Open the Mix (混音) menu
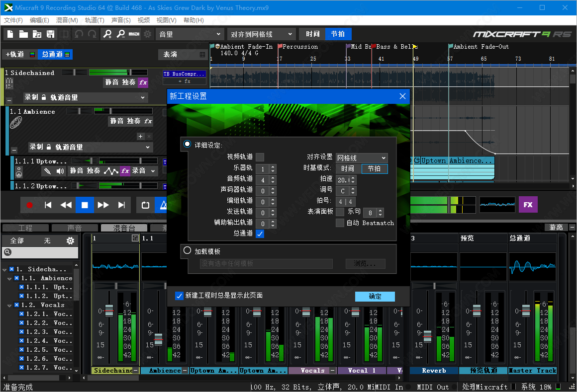The image size is (577, 392). [x=67, y=20]
